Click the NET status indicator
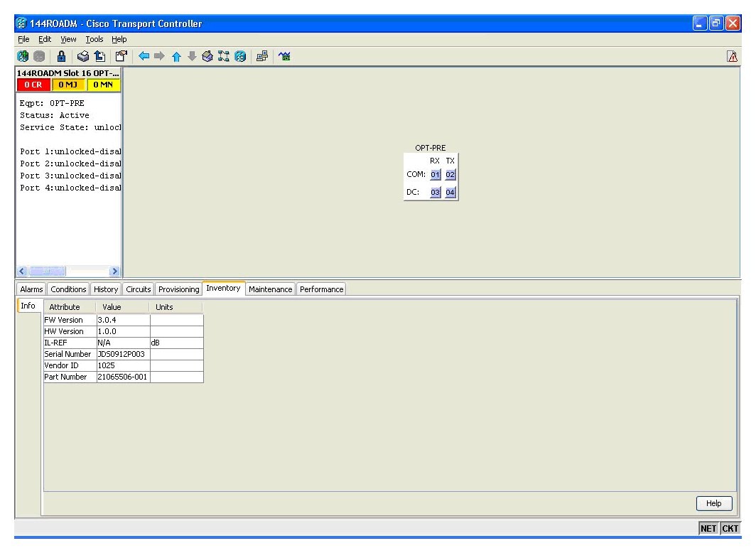 click(708, 528)
